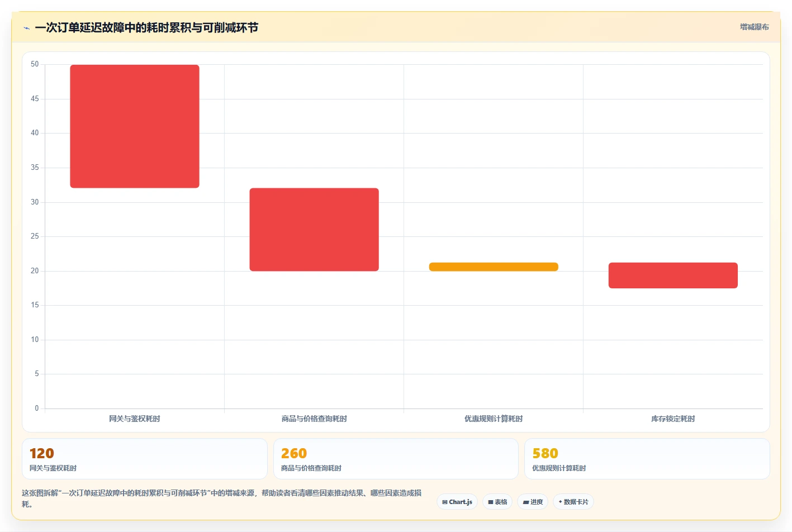
Task: Click the y-axis value 25
Action: [x=35, y=236]
